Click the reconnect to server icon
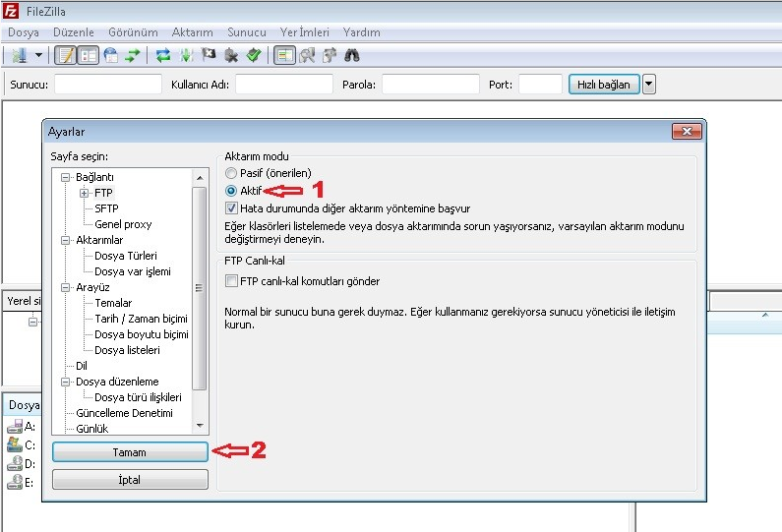 253,56
